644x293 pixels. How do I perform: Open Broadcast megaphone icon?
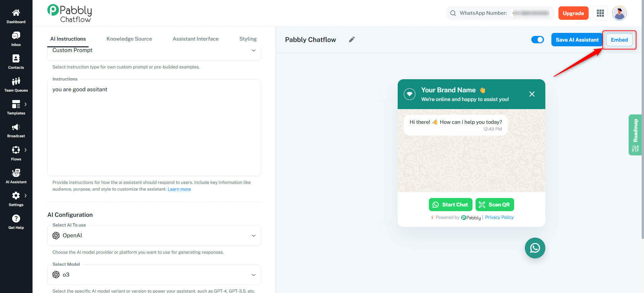(x=16, y=127)
